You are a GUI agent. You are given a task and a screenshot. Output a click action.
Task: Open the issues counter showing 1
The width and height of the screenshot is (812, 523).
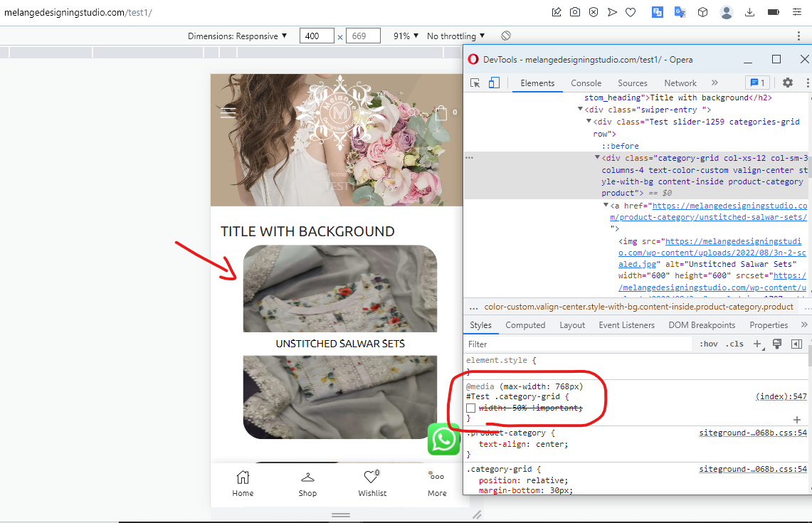758,83
